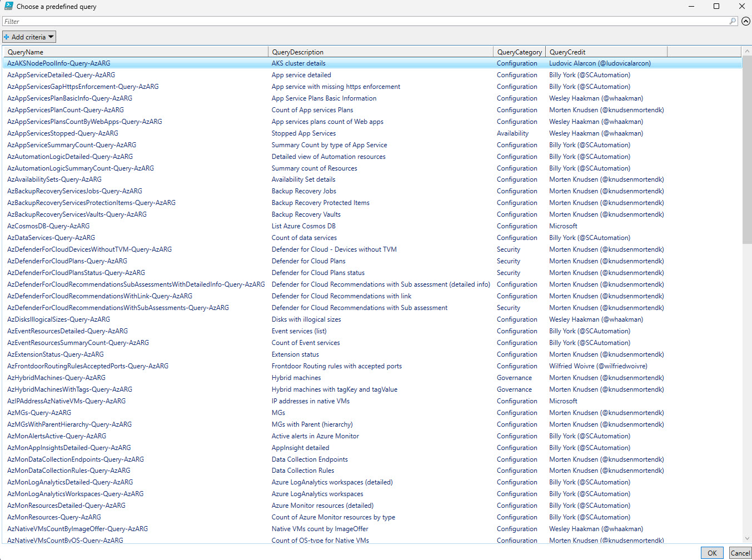Image resolution: width=752 pixels, height=560 pixels.
Task: Select AzMGs-Query-AzARG row
Action: tap(372, 413)
